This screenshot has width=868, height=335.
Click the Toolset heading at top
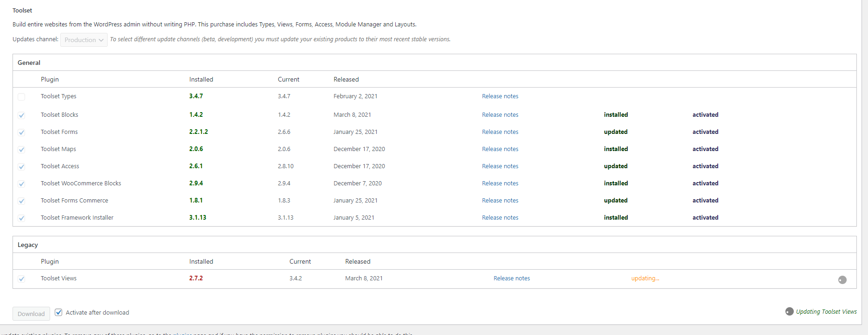coord(22,10)
